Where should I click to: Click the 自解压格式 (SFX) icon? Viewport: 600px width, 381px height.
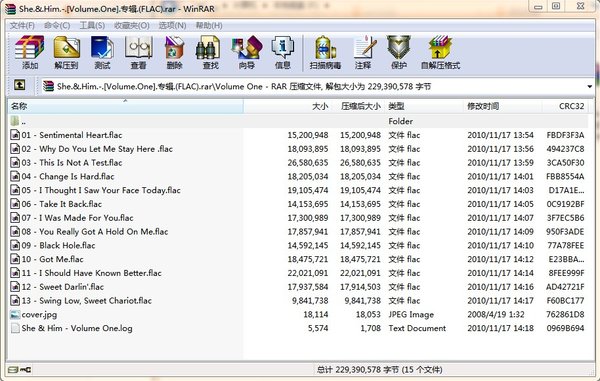(440, 47)
